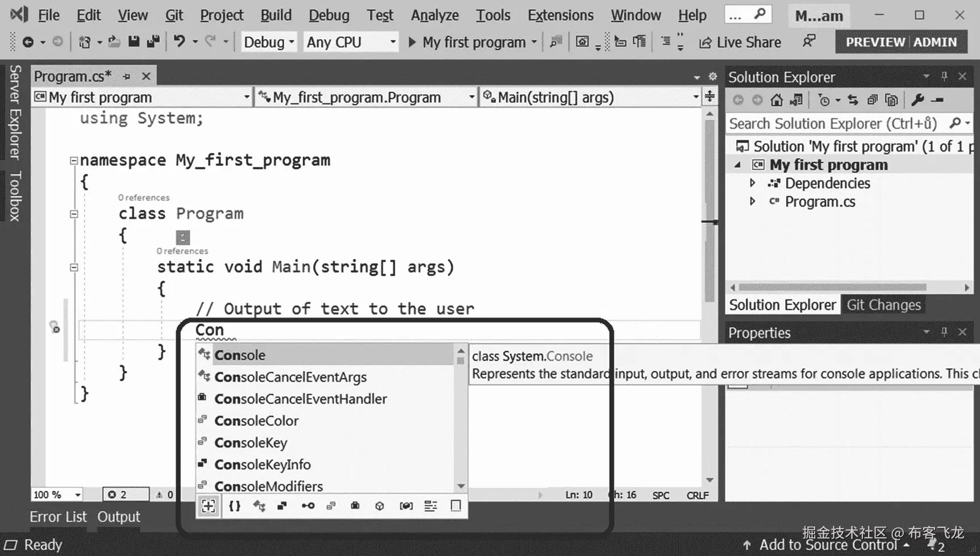This screenshot has height=556, width=980.
Task: Click the New Project toolbar icon
Action: tap(85, 41)
